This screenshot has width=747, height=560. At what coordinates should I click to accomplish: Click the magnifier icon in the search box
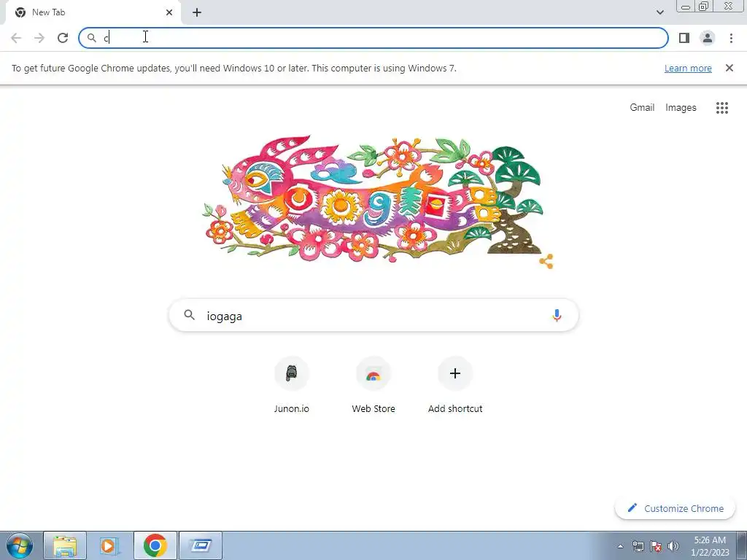point(190,315)
